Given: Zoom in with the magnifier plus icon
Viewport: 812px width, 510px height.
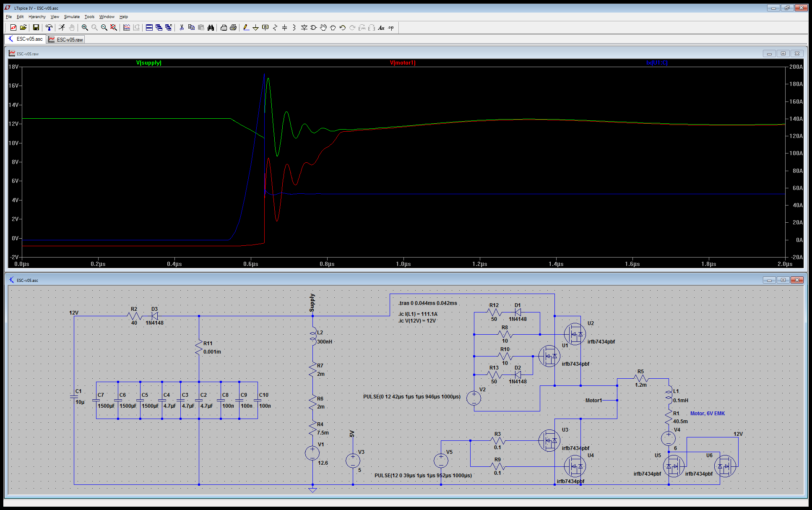Looking at the screenshot, I should tap(85, 28).
